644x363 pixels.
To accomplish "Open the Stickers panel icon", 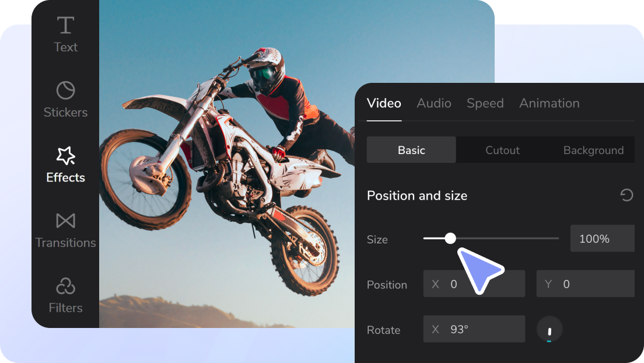I will [66, 90].
